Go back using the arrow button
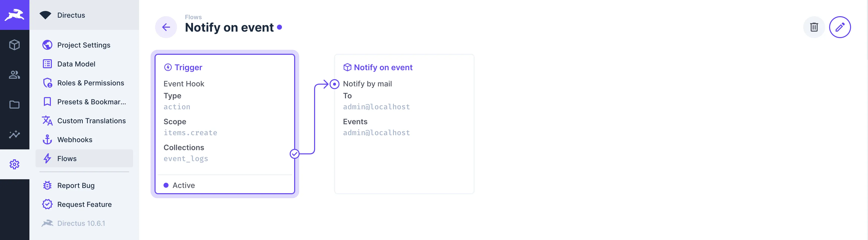Image resolution: width=868 pixels, height=240 pixels. click(166, 27)
